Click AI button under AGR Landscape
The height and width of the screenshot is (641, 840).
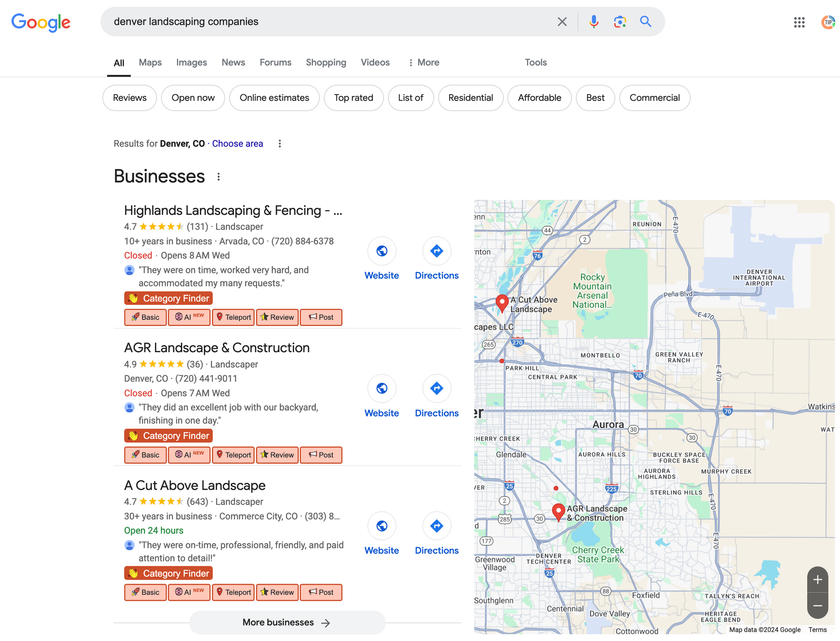click(x=189, y=455)
